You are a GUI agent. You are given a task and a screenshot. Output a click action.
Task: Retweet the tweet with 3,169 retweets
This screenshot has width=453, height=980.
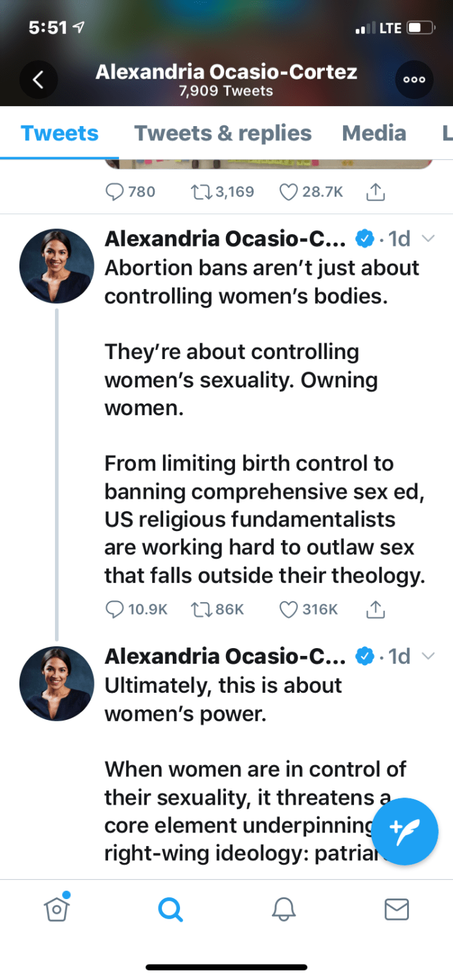click(201, 191)
